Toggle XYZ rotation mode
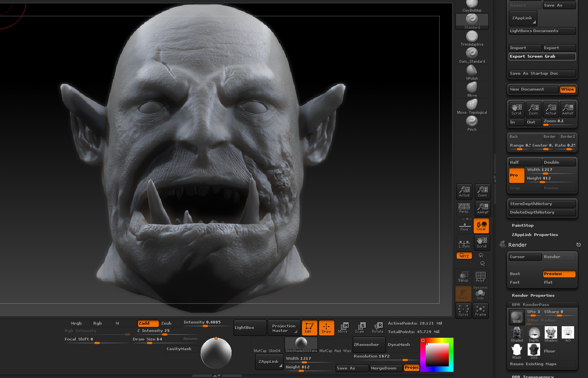 464,255
